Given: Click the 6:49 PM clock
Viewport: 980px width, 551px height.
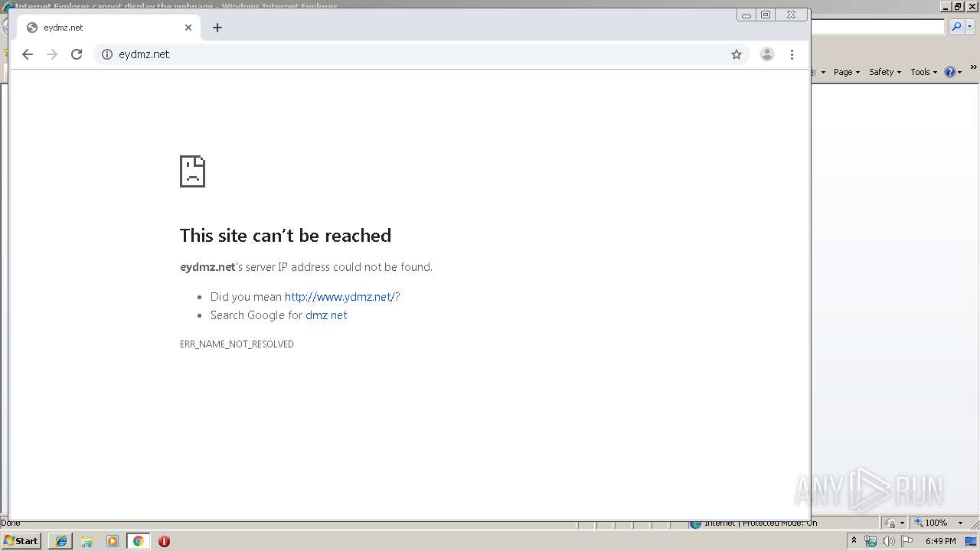Looking at the screenshot, I should [941, 541].
